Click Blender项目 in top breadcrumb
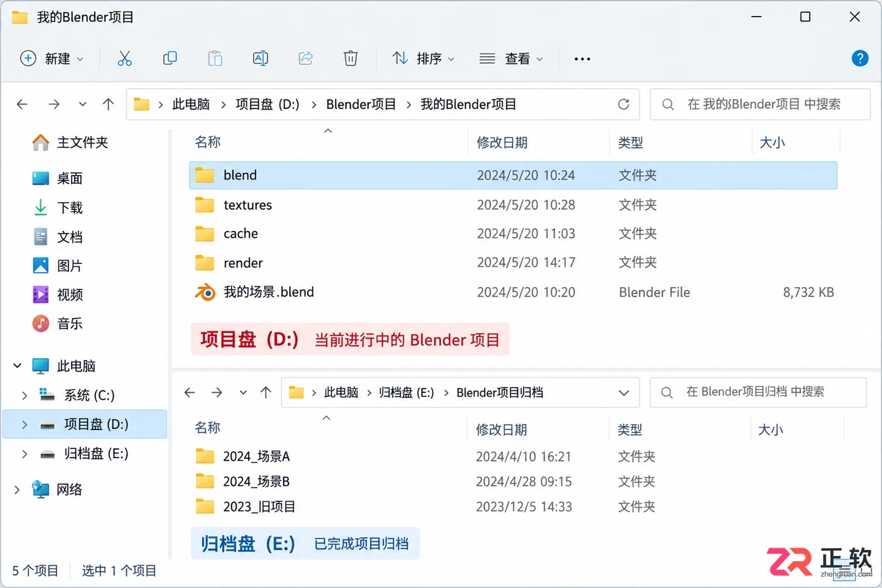 coord(361,104)
